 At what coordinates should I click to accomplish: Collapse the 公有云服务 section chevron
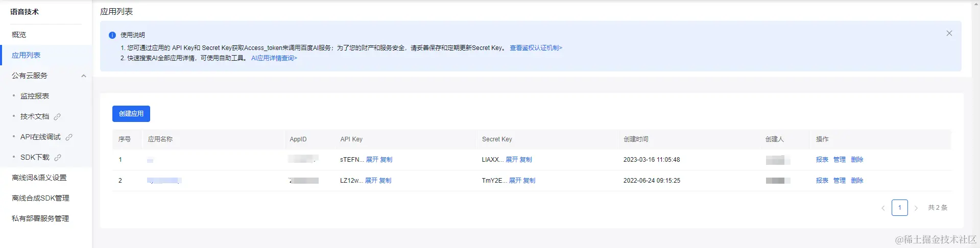[84, 76]
